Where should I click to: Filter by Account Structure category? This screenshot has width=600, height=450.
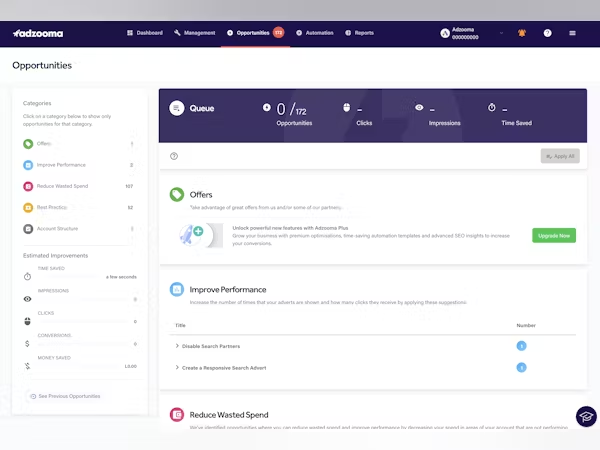(x=78, y=229)
